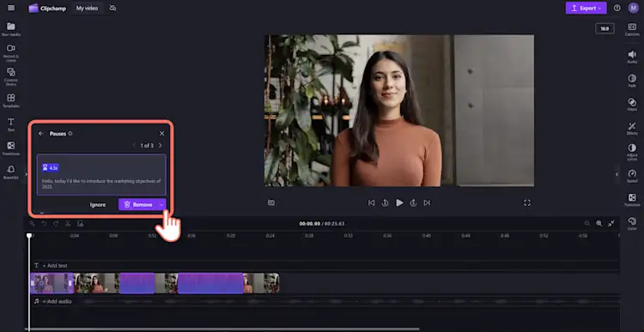Zoom out the timeline
Image resolution: width=644 pixels, height=332 pixels.
pos(587,223)
